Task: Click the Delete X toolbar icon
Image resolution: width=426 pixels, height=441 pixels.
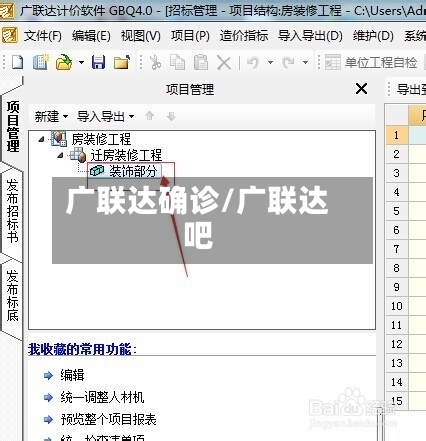Action: 224,63
